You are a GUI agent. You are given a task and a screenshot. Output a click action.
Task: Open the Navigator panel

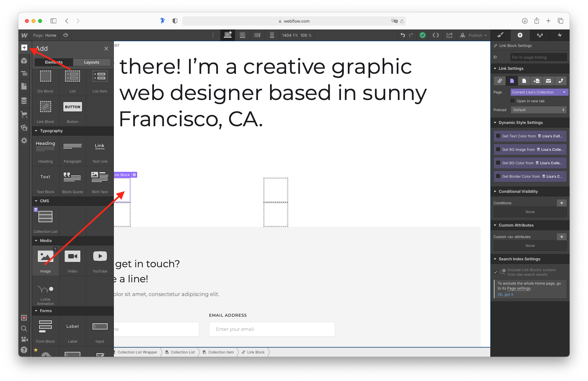click(x=24, y=73)
